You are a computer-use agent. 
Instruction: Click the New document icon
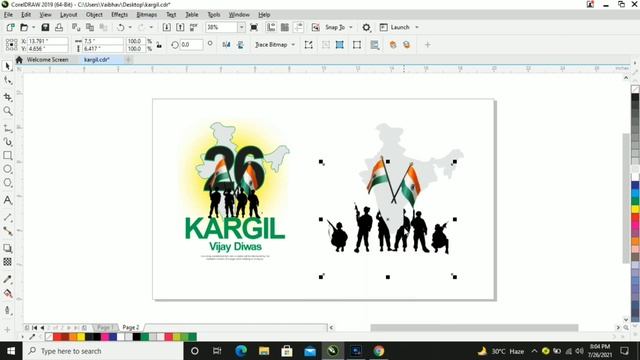pos(10,27)
